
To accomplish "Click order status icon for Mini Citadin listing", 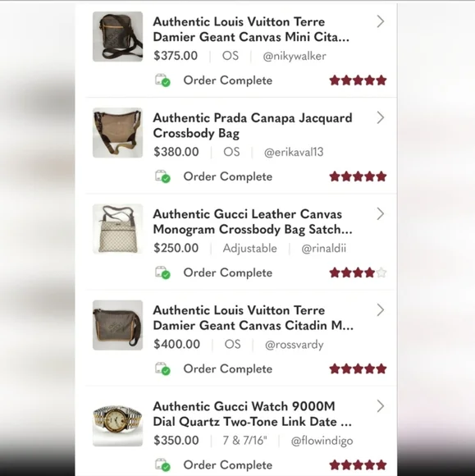I will click(162, 80).
